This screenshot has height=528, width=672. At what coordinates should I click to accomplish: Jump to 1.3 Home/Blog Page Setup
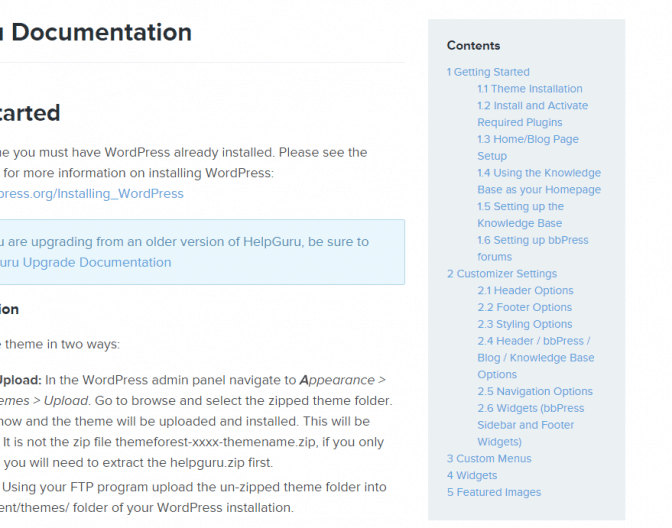click(528, 147)
